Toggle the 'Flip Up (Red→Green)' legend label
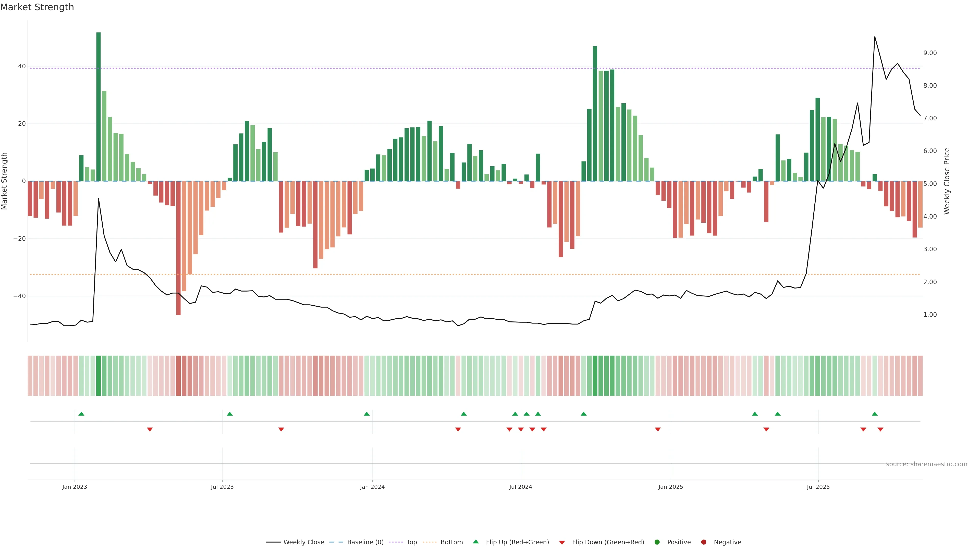The width and height of the screenshot is (980, 551). 517,542
